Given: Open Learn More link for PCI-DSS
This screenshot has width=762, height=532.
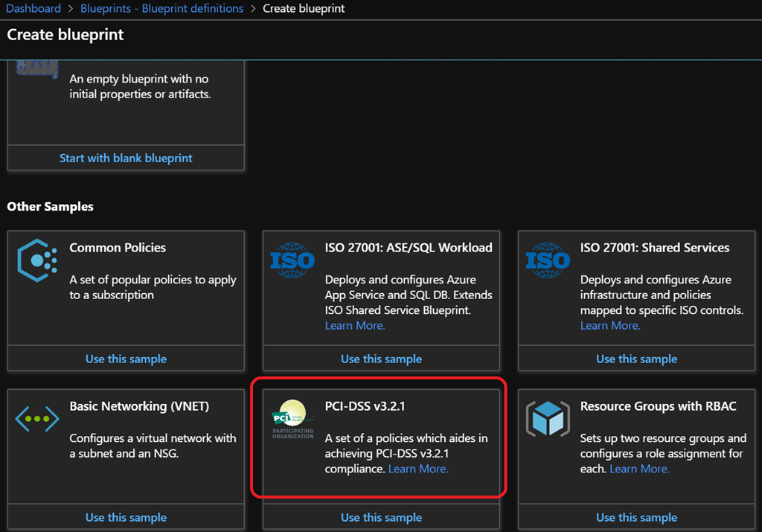Looking at the screenshot, I should (x=418, y=469).
